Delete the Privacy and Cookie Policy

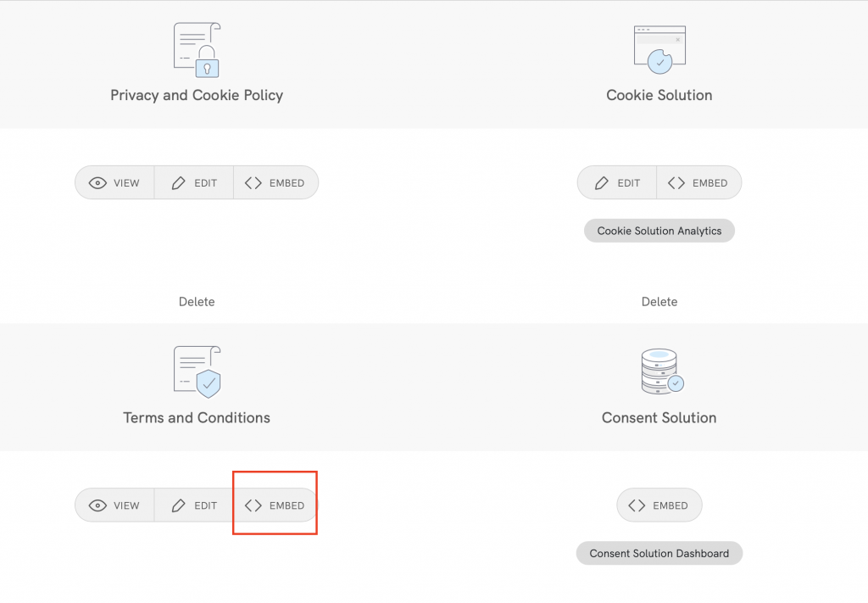[x=197, y=301]
